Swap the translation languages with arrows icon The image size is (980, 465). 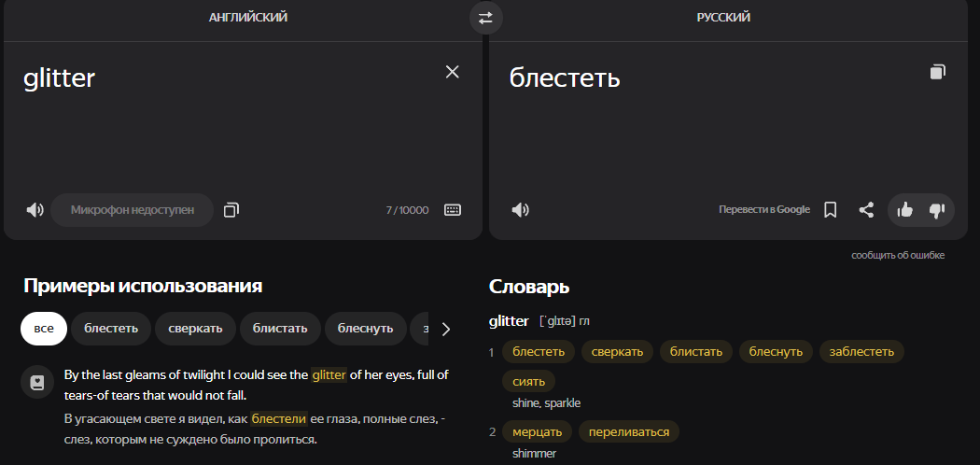(485, 18)
